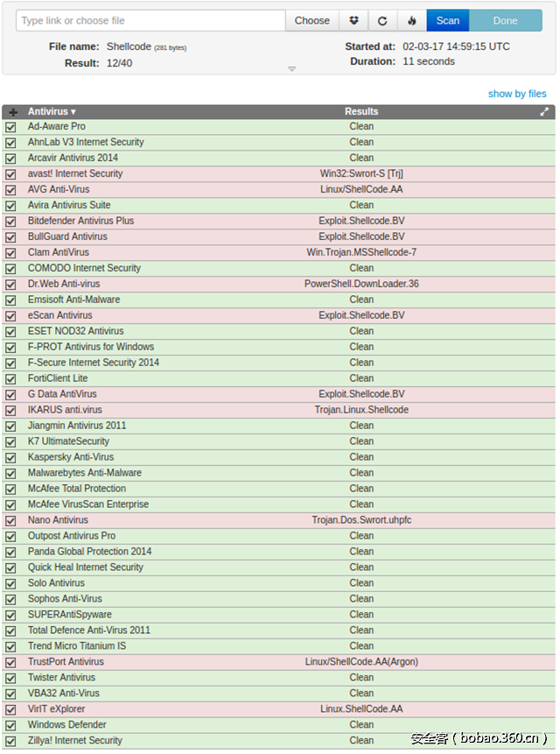
Task: Open the show by files link
Action: click(517, 94)
